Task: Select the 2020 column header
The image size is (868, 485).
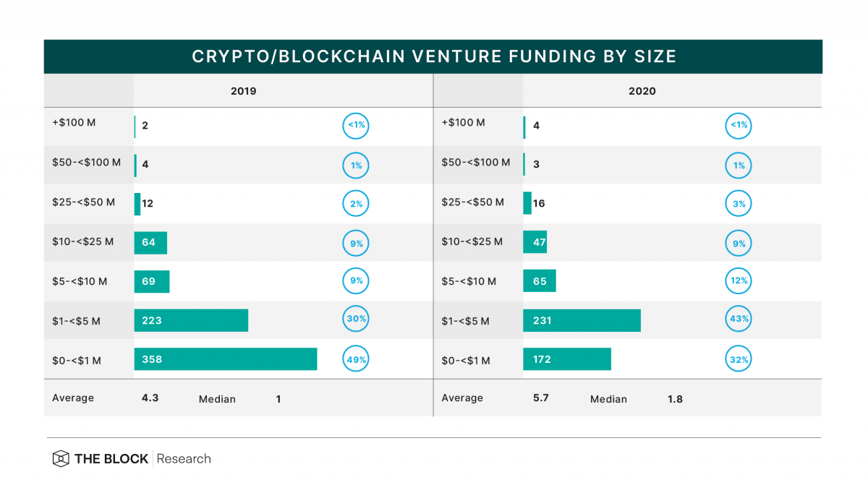Action: [642, 91]
